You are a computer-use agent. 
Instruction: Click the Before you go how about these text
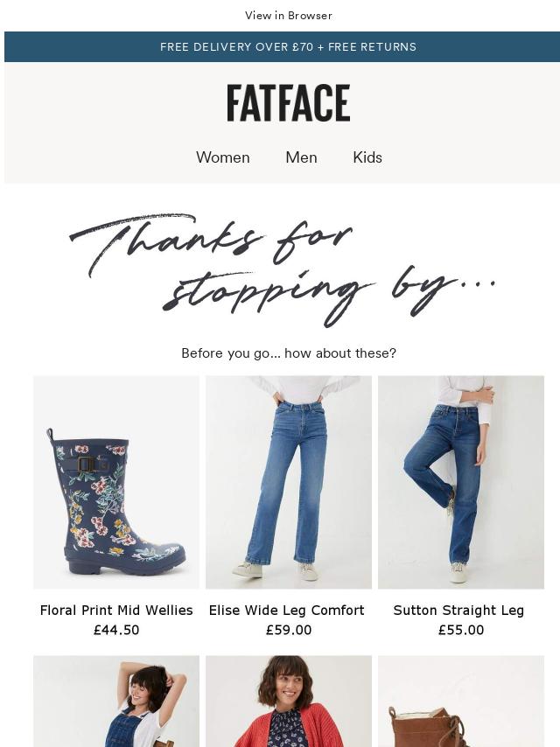point(289,353)
